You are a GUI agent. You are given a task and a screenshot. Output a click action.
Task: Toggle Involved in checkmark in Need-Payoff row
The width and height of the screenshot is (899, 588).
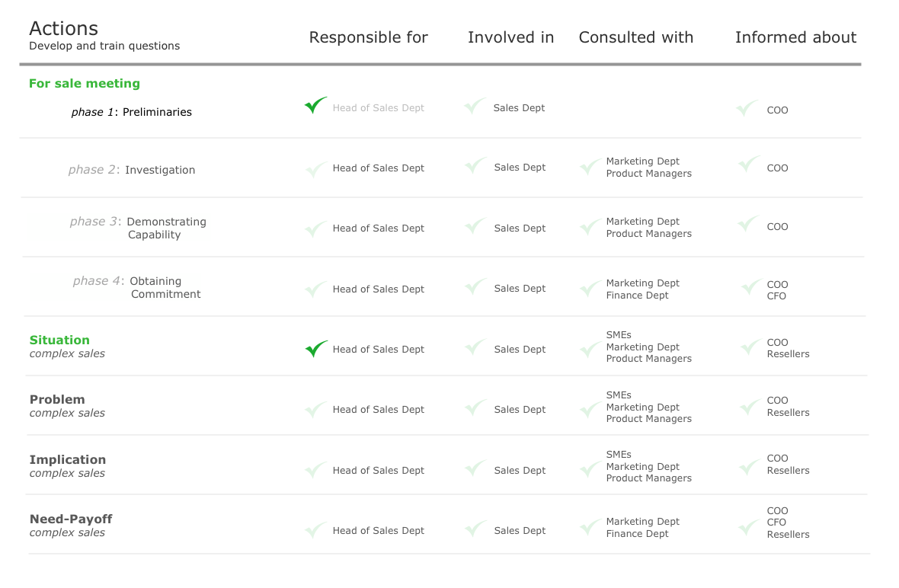tap(476, 529)
